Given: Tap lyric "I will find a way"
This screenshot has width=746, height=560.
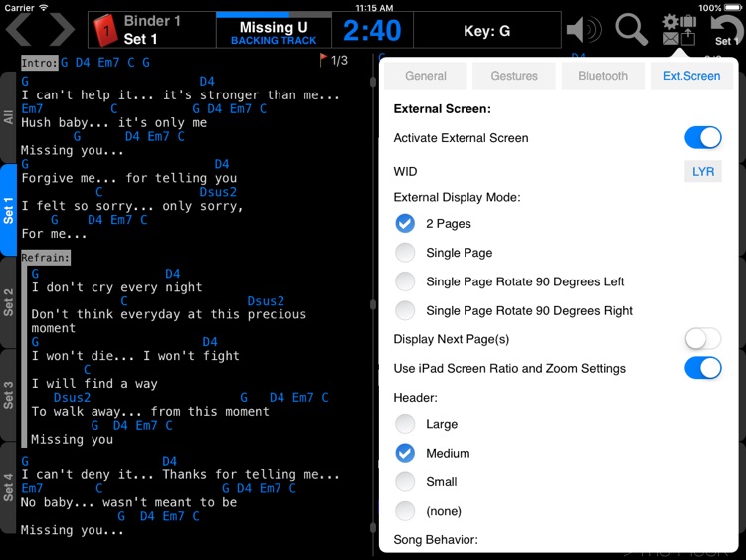Looking at the screenshot, I should (94, 384).
